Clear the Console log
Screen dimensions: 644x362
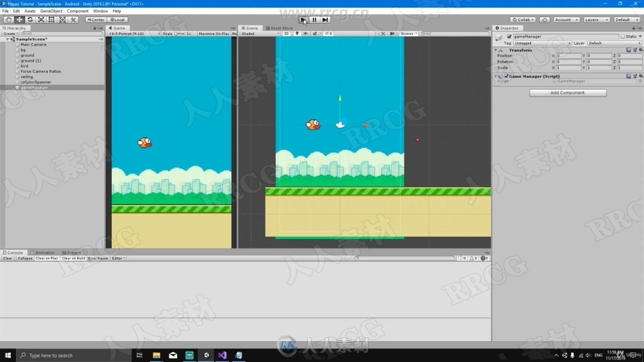(8, 258)
